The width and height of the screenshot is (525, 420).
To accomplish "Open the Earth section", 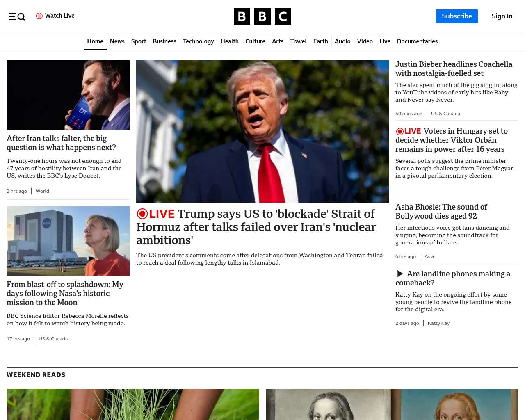I will click(x=320, y=41).
